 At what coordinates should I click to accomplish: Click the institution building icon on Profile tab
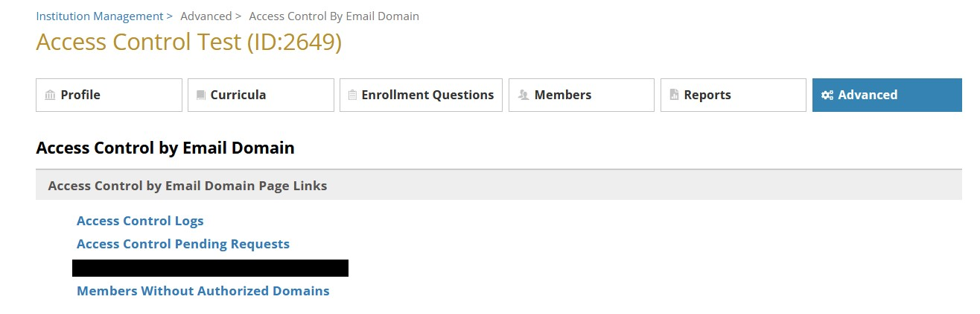click(x=51, y=95)
